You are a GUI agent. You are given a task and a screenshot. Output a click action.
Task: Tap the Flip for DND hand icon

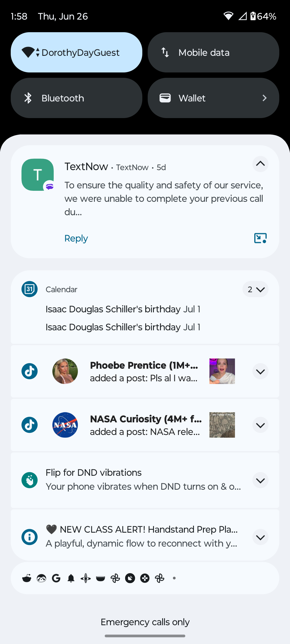click(30, 480)
